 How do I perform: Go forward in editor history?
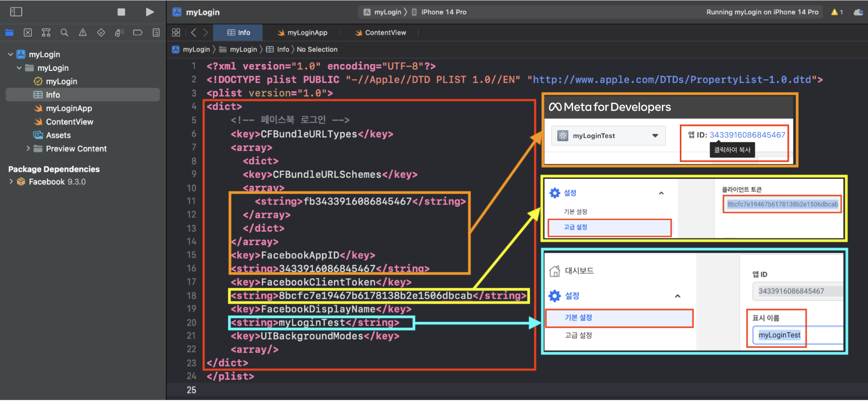[x=206, y=33]
